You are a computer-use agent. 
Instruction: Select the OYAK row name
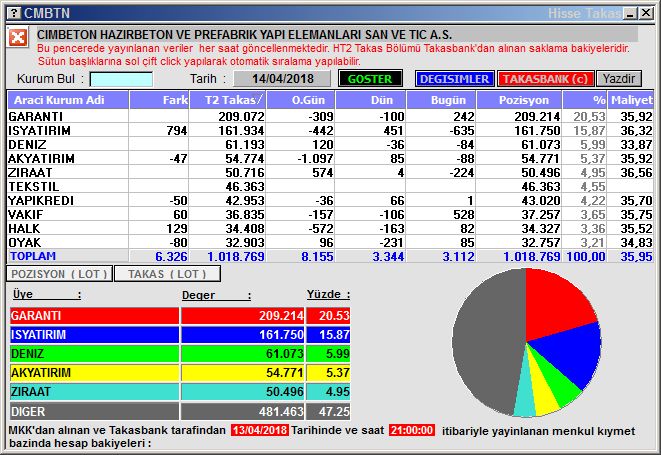coord(25,242)
